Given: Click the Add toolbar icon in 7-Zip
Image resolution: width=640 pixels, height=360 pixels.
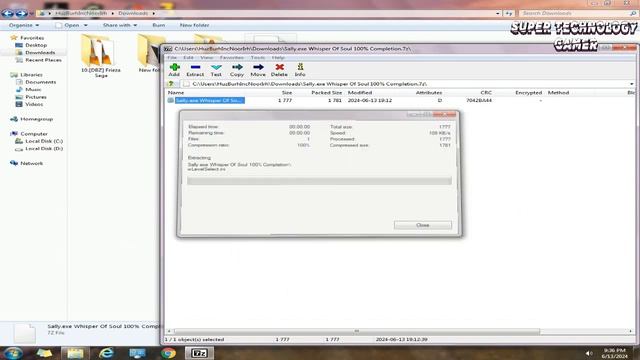Looking at the screenshot, I should [174, 70].
